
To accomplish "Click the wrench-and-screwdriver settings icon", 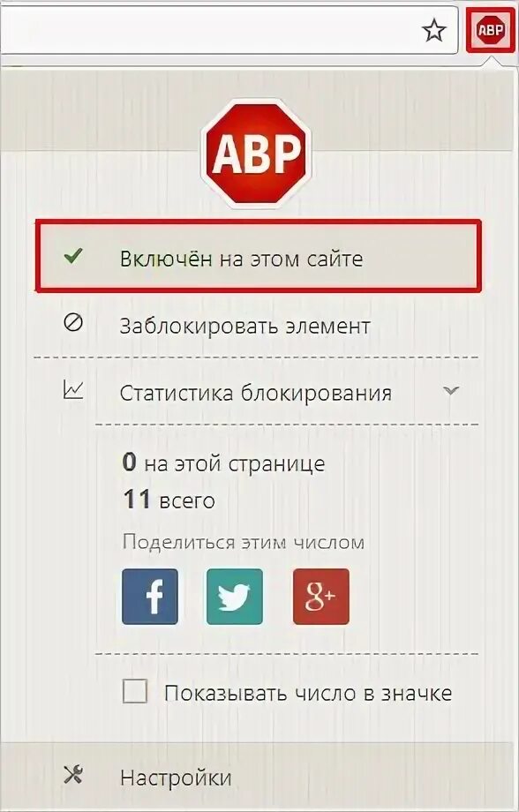I will [73, 775].
